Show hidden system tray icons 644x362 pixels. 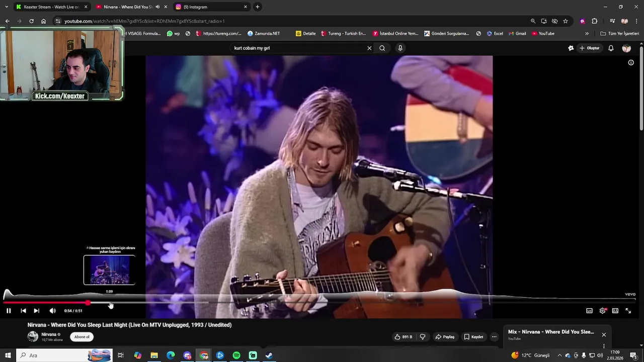coord(559,355)
